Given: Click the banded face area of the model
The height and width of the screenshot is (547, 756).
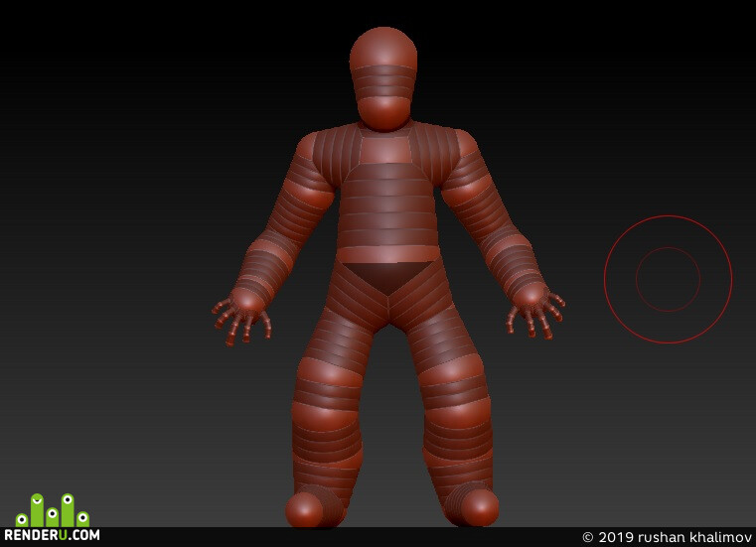Looking at the screenshot, I should [383, 82].
